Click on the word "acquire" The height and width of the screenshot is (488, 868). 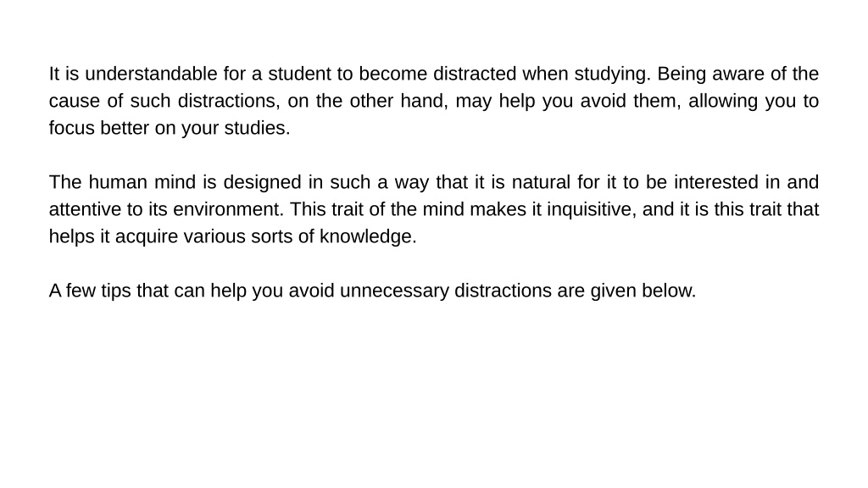pyautogui.click(x=147, y=237)
